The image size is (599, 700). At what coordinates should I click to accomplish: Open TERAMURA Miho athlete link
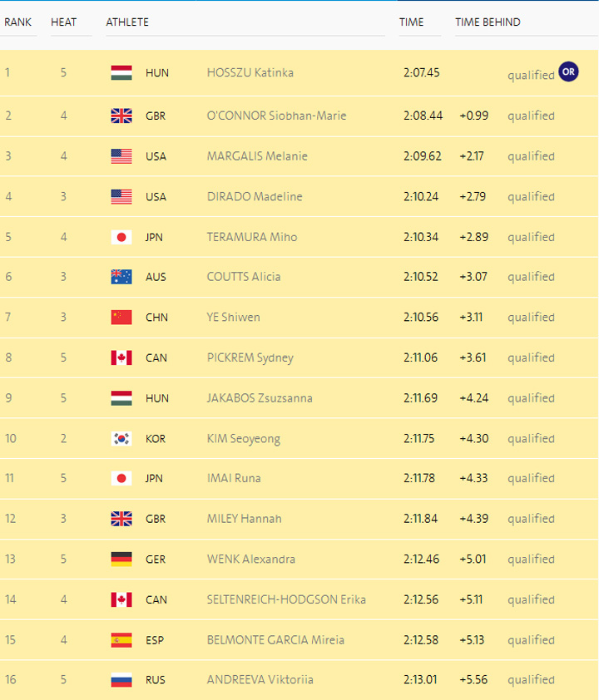251,237
